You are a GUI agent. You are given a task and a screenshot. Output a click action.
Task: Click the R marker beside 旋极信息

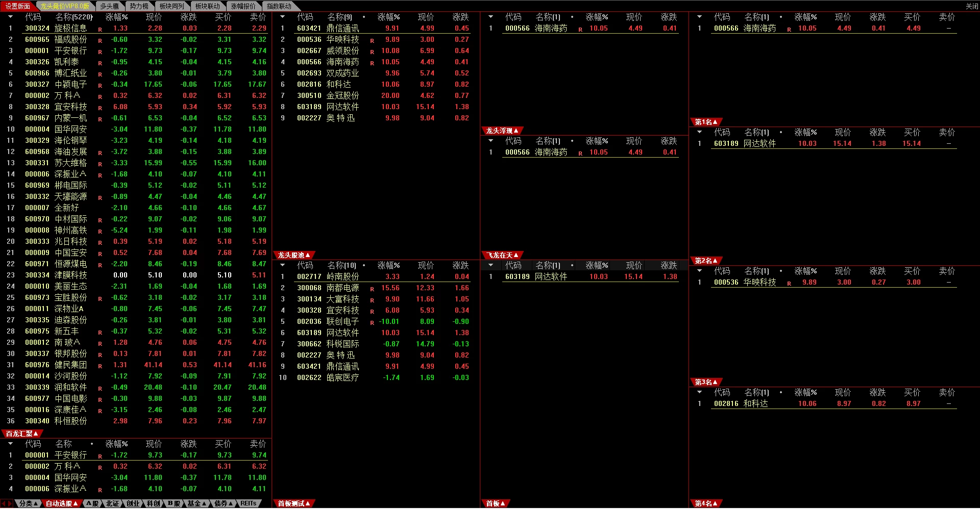point(100,30)
